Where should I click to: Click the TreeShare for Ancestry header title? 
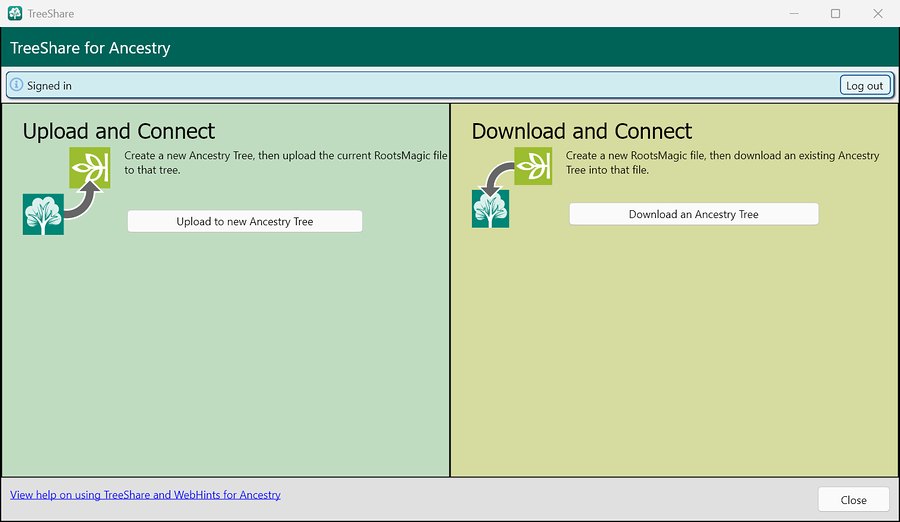pos(90,48)
